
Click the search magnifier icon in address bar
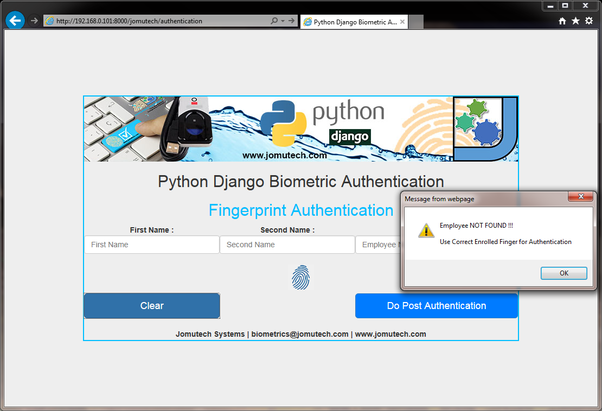(274, 21)
